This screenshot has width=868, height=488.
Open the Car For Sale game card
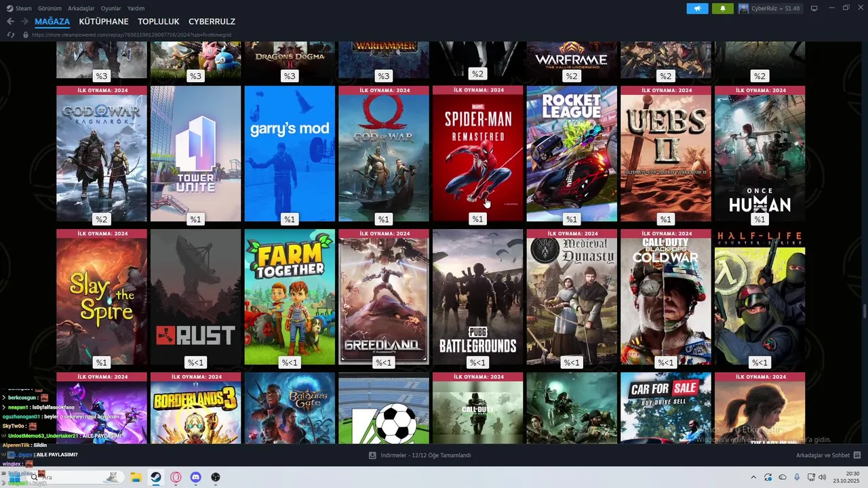coord(666,408)
